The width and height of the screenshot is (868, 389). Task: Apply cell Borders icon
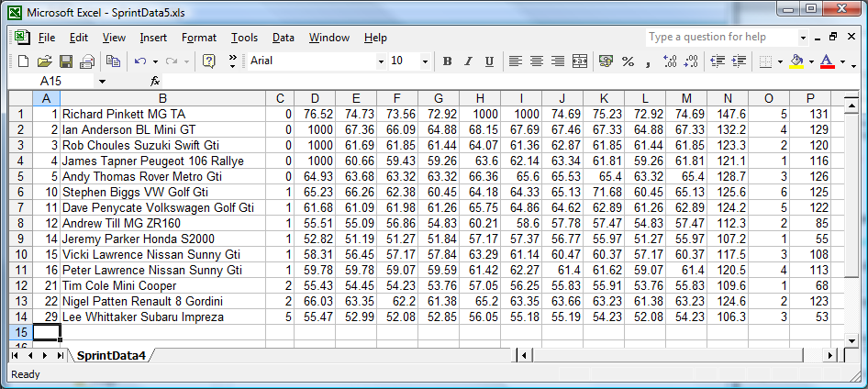[765, 61]
